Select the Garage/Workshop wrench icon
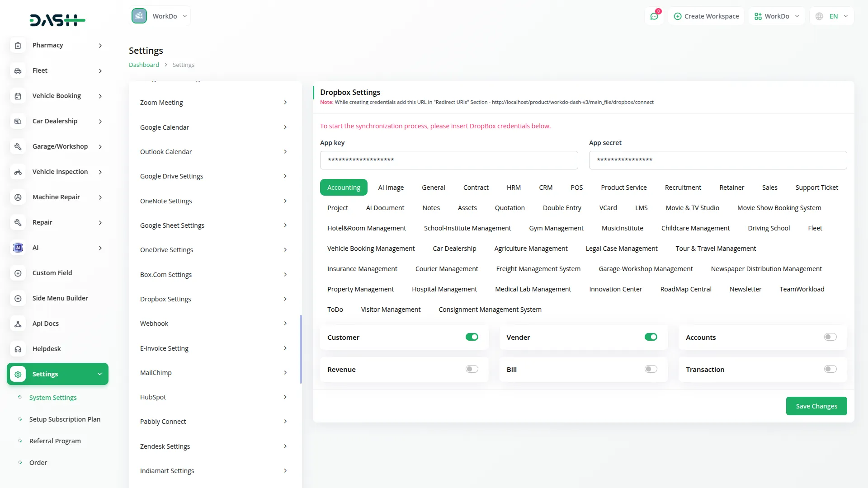Image resolution: width=868 pixels, height=488 pixels. 18,146
